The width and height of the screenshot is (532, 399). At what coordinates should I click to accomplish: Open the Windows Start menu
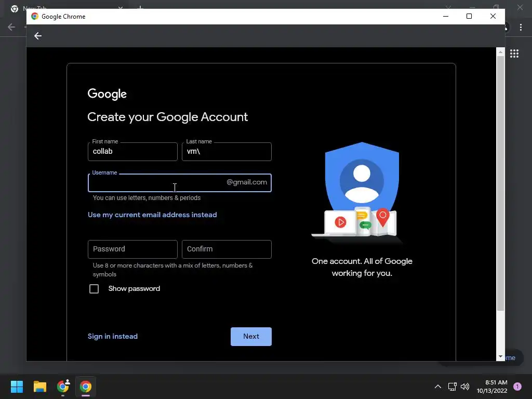pos(17,387)
